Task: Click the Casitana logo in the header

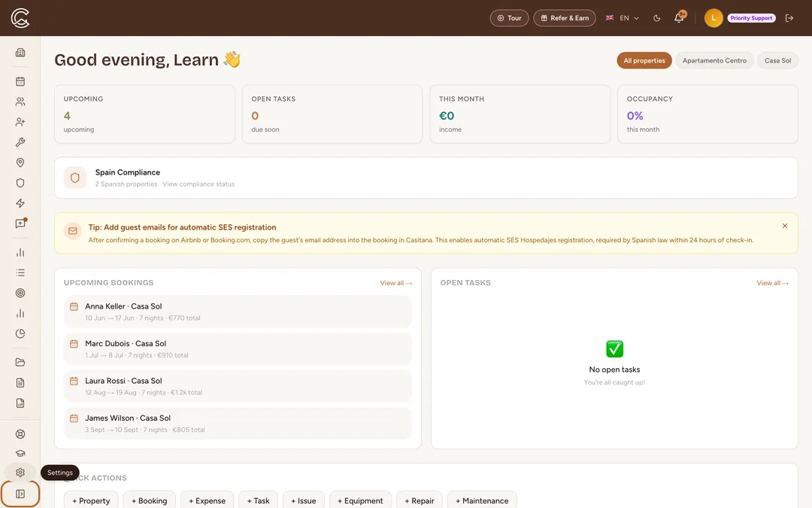Action: pyautogui.click(x=20, y=18)
